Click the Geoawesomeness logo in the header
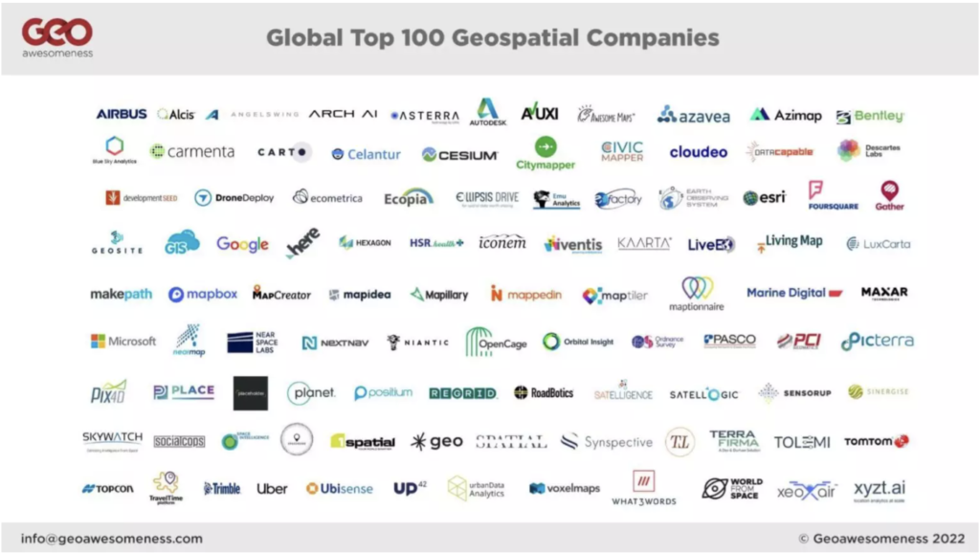Viewport: 980px width, 553px height. tap(57, 37)
